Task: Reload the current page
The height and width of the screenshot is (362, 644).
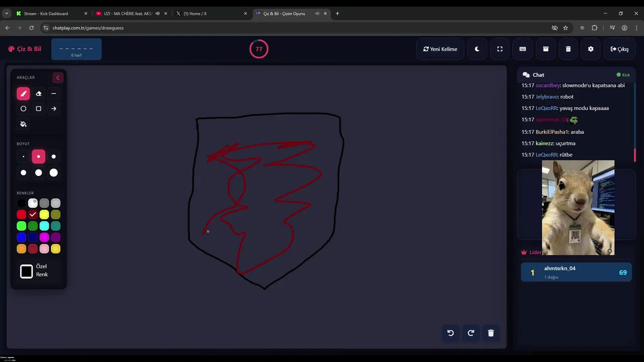Action: click(31, 28)
